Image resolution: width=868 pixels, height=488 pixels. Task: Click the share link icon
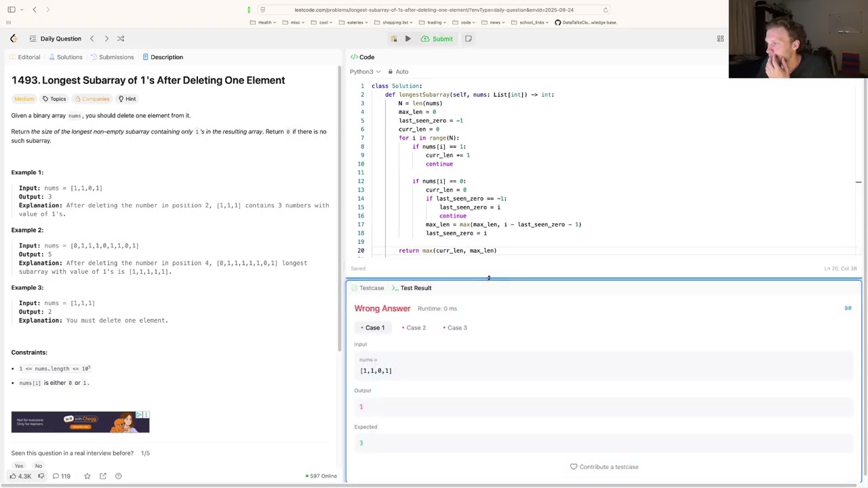102,476
